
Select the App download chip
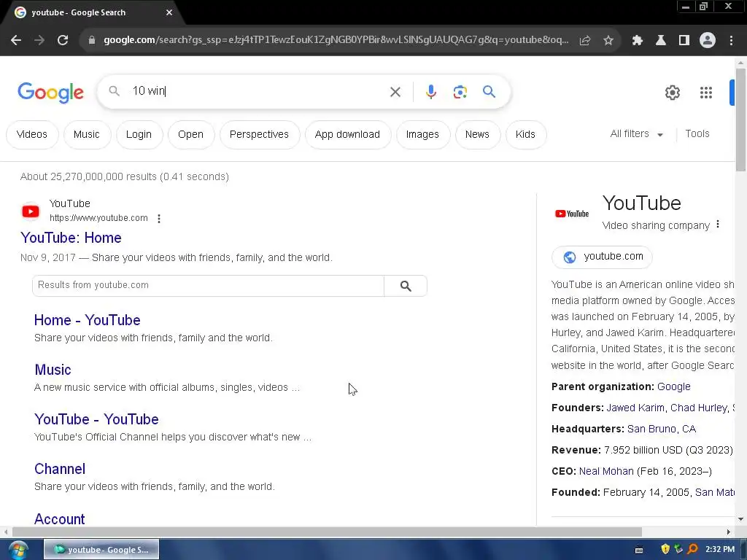(347, 135)
